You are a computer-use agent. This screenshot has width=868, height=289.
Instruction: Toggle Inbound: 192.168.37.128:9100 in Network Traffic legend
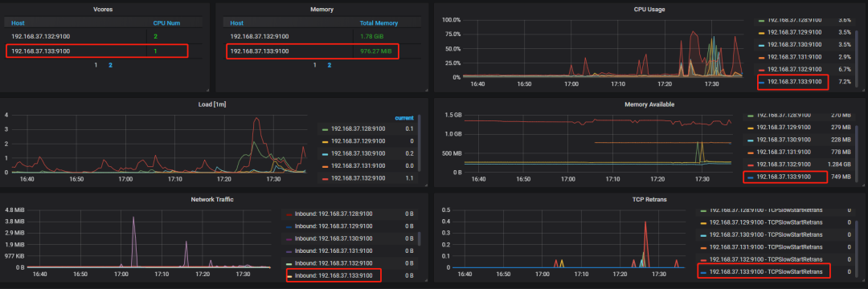click(334, 214)
